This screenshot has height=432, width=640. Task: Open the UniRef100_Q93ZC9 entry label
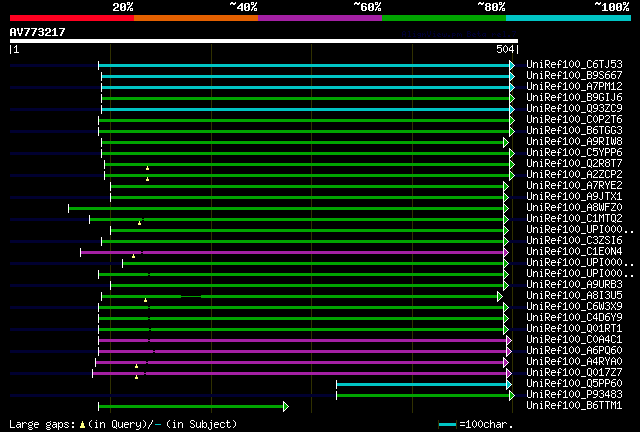click(x=574, y=109)
